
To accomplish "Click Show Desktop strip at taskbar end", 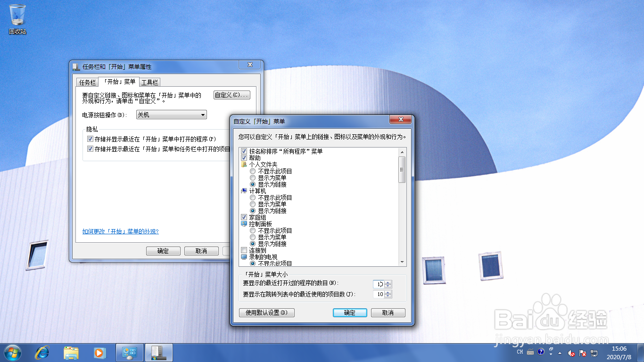I will 641,353.
